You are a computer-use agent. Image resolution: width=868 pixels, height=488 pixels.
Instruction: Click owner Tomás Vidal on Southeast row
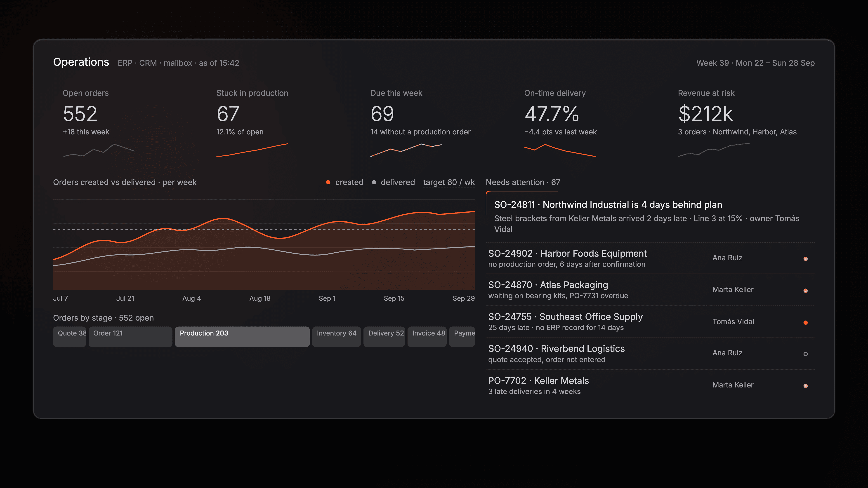[x=733, y=322]
